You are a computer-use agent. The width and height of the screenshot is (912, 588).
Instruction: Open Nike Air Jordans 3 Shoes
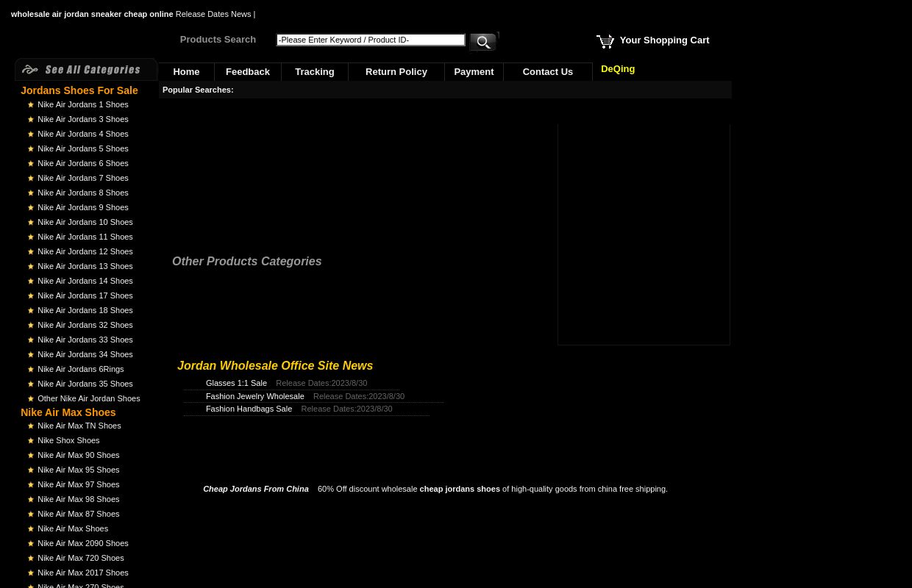point(83,119)
